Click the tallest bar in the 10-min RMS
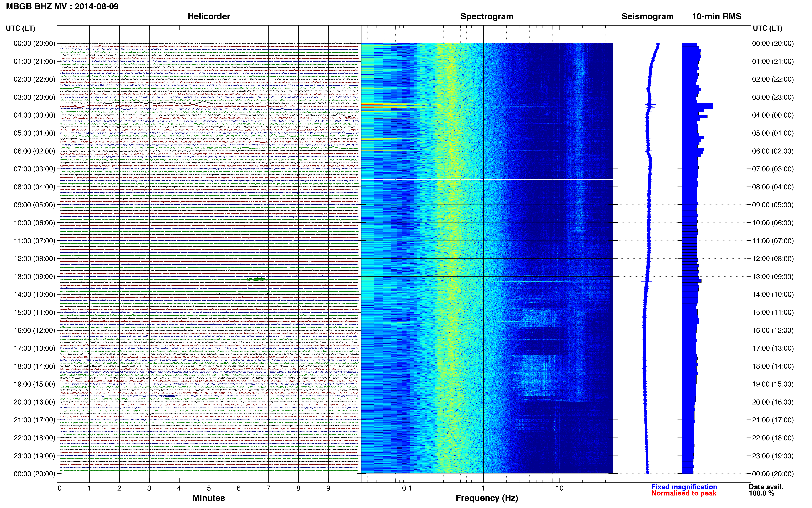 point(698,106)
